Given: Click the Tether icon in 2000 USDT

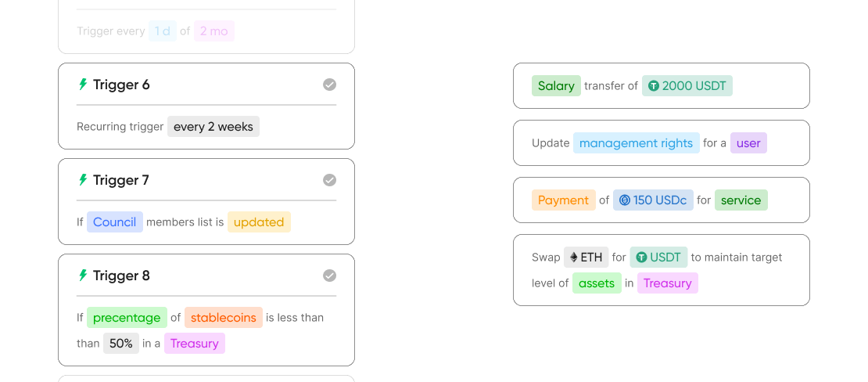Looking at the screenshot, I should pos(654,86).
